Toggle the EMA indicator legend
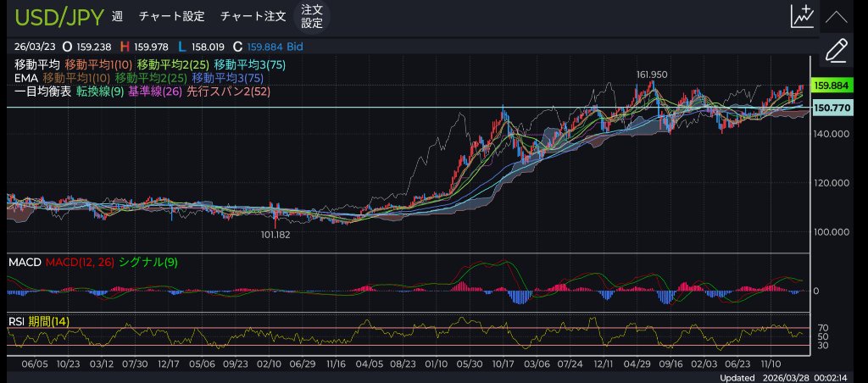 pos(25,78)
